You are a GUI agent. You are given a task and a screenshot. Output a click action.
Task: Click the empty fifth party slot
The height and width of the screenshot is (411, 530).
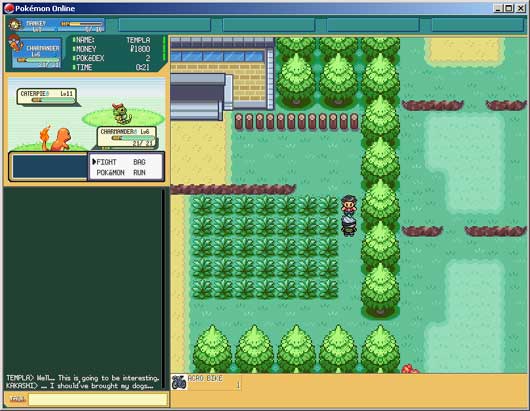(x=477, y=25)
